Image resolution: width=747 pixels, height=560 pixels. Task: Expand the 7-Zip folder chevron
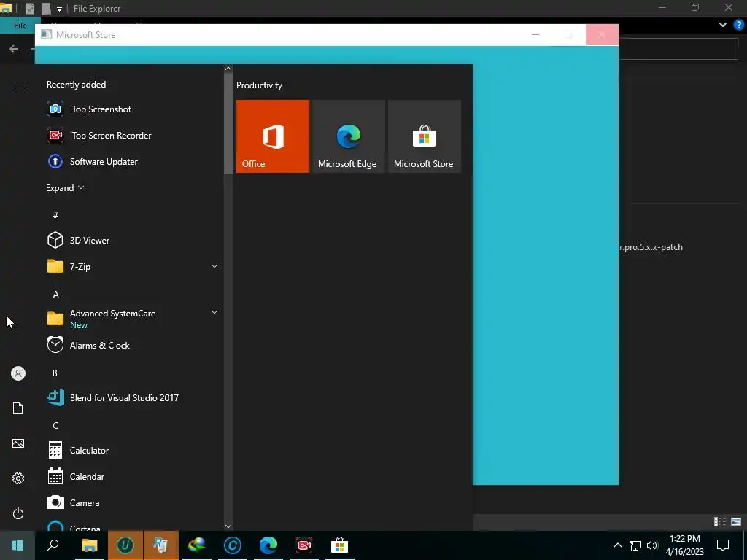tap(214, 266)
